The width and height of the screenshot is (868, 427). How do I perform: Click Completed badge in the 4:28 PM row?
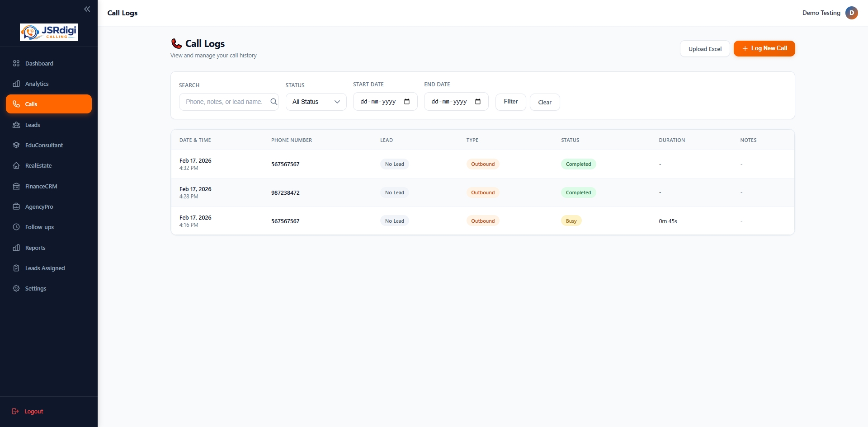(578, 192)
